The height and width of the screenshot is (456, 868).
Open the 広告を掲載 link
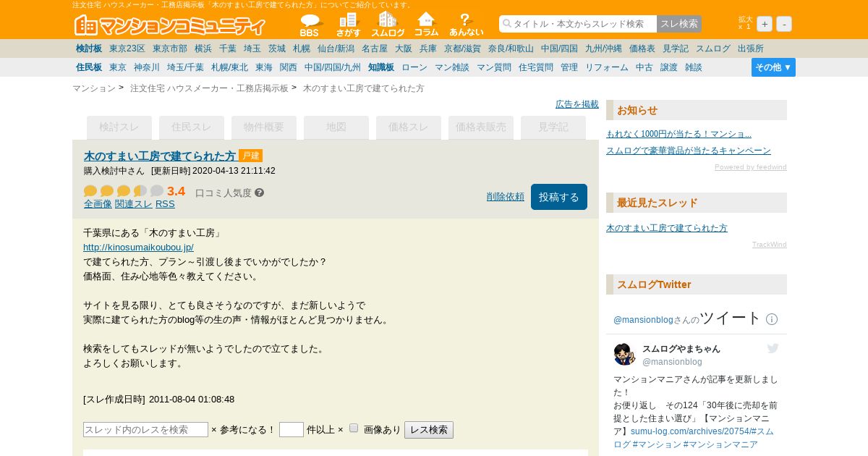click(x=577, y=104)
